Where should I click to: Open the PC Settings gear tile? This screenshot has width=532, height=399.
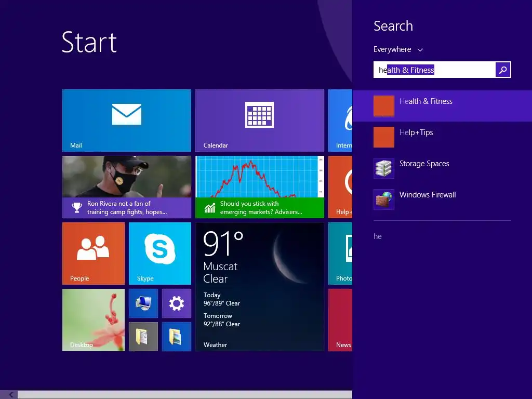177,303
